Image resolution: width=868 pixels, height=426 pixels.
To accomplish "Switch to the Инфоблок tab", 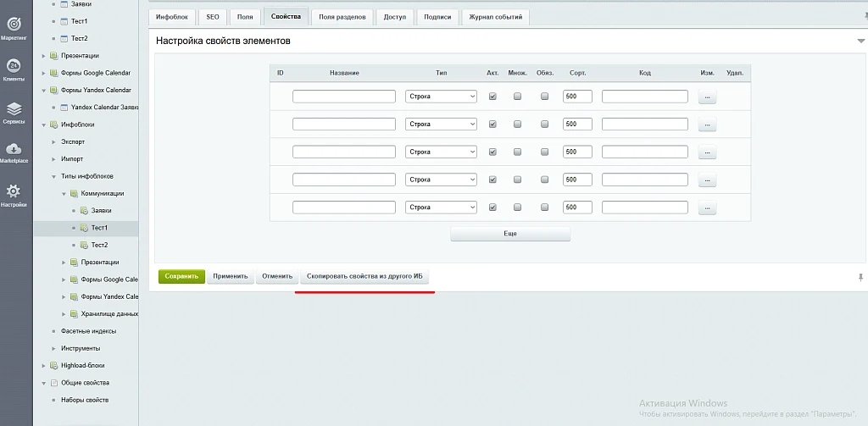I will point(172,17).
